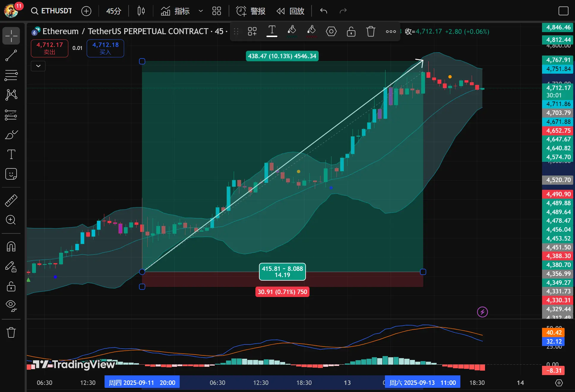Screen dimensions: 575x392
Task: Click the compare or add symbol plus icon
Action: [86, 11]
